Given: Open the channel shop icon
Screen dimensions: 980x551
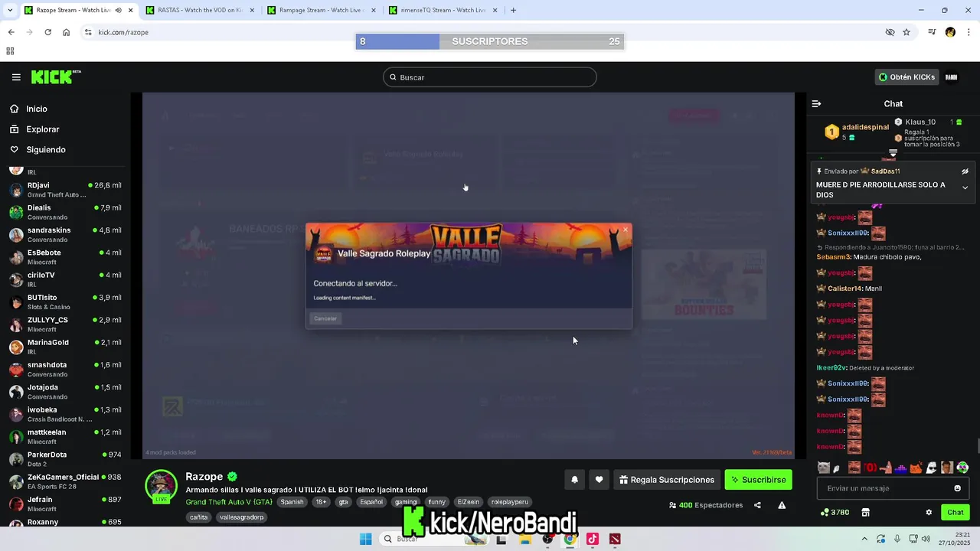Looking at the screenshot, I should 866,513.
